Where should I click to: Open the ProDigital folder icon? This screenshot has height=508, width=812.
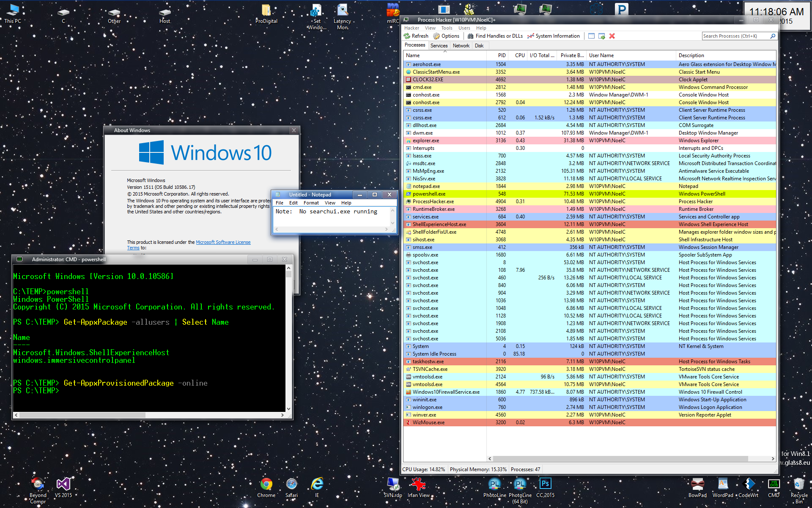266,14
